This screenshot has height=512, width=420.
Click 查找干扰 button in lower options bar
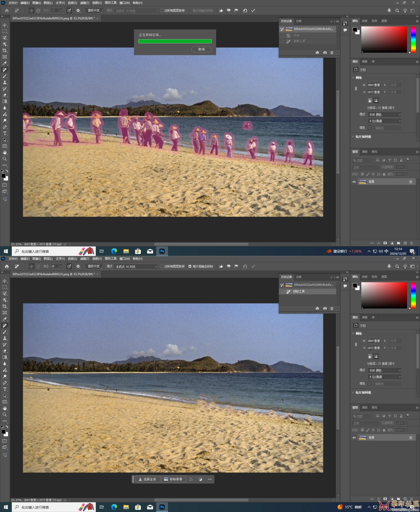click(x=94, y=266)
